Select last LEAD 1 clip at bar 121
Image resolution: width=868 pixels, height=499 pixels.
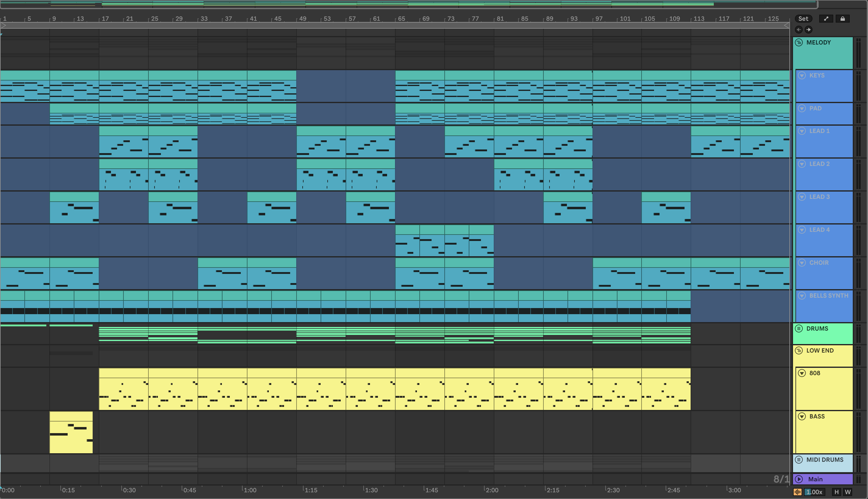(x=765, y=142)
